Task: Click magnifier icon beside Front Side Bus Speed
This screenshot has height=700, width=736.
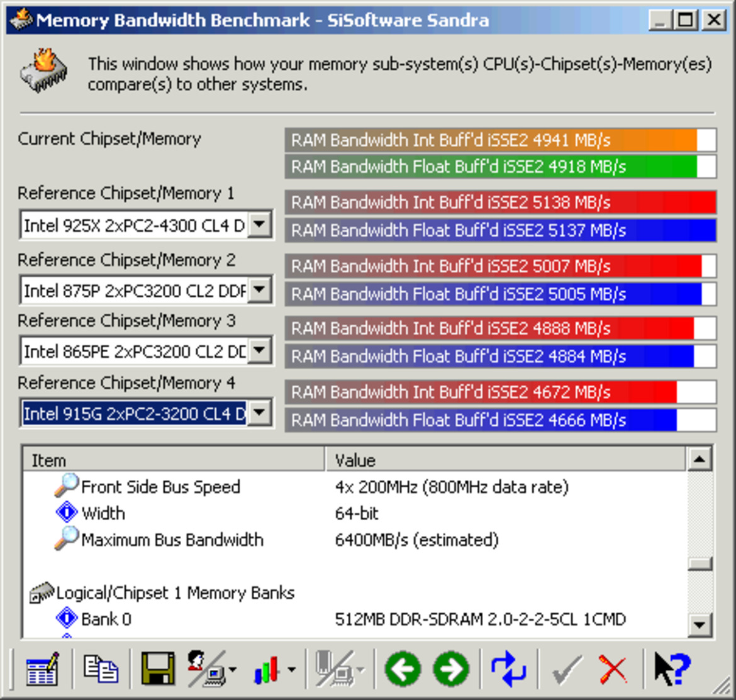Action: click(66, 485)
